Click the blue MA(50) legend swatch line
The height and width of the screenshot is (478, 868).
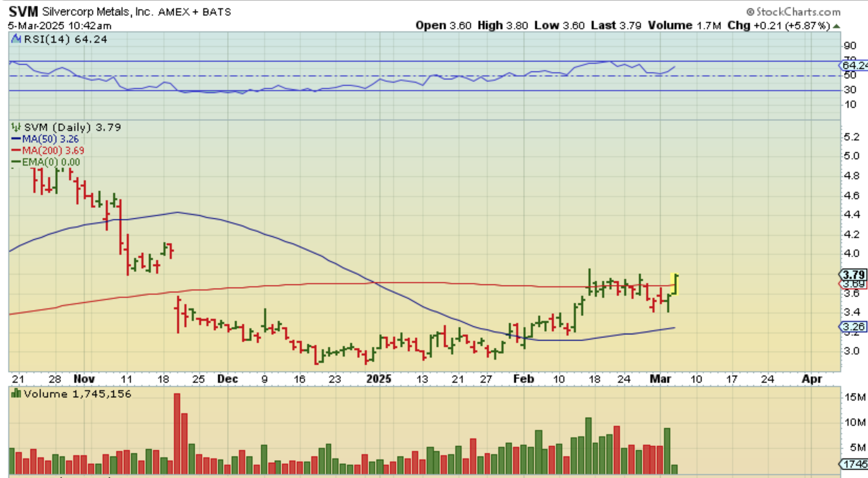tap(16, 139)
